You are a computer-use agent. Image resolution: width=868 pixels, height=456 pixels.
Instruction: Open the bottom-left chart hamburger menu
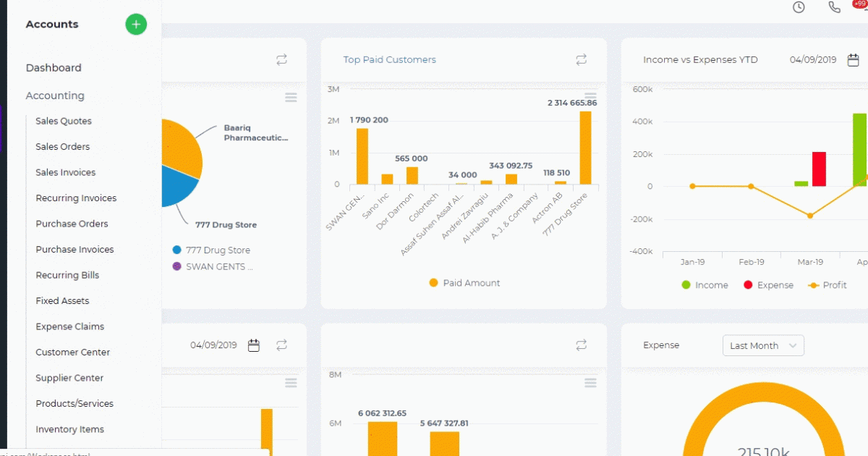point(291,382)
